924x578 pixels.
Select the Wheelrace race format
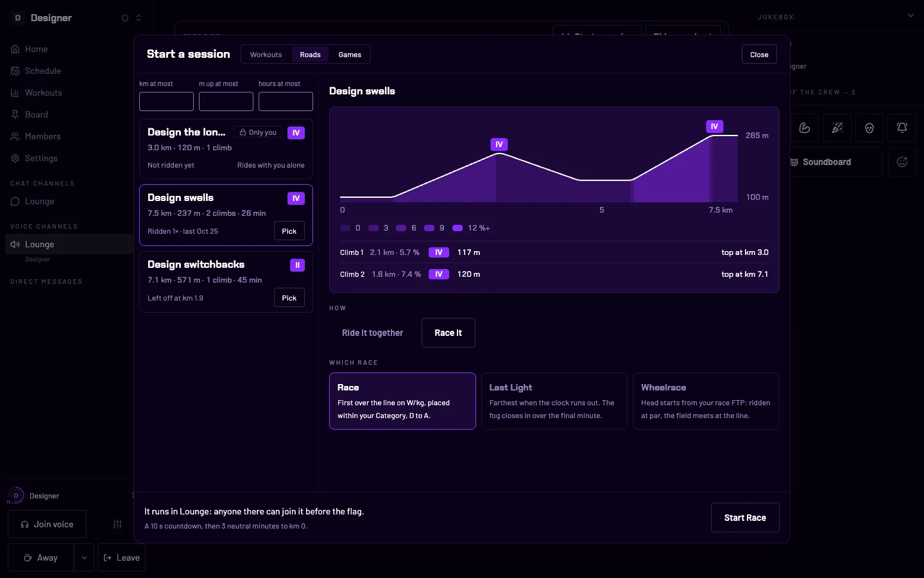pos(706,401)
